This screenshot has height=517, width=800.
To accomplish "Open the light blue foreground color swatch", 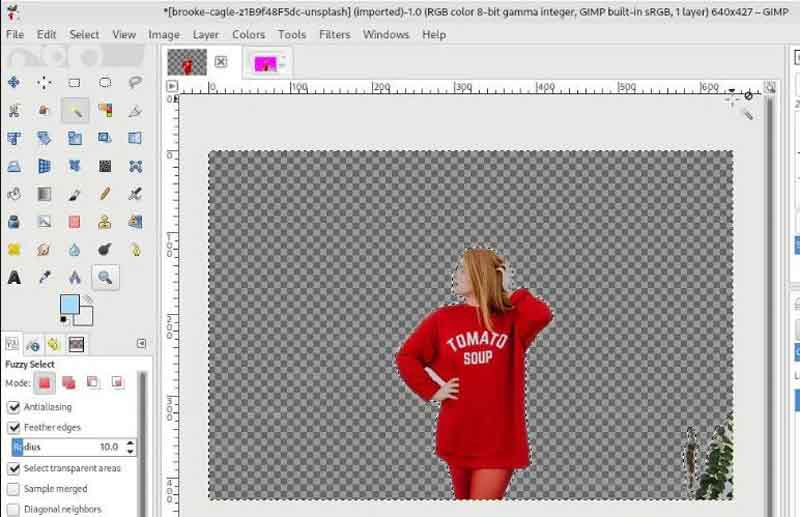I will (x=69, y=304).
